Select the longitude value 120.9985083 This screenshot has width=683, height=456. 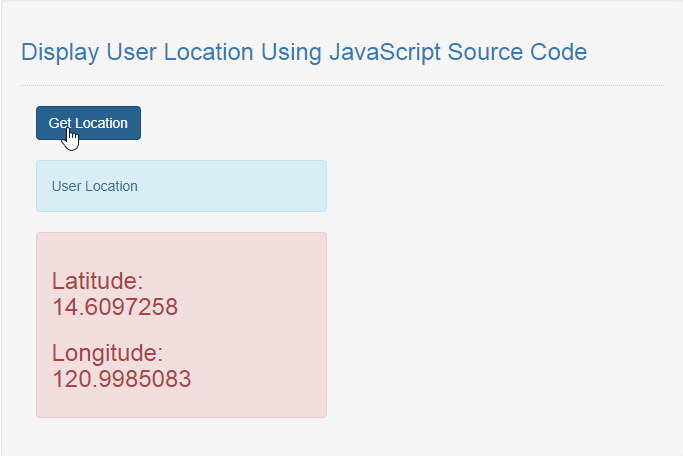click(122, 379)
